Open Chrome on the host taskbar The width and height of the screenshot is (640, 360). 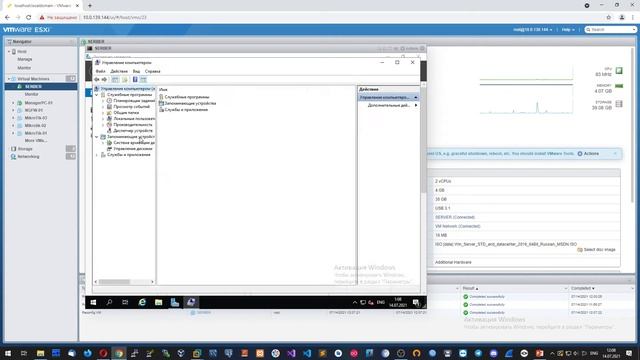pos(119,353)
